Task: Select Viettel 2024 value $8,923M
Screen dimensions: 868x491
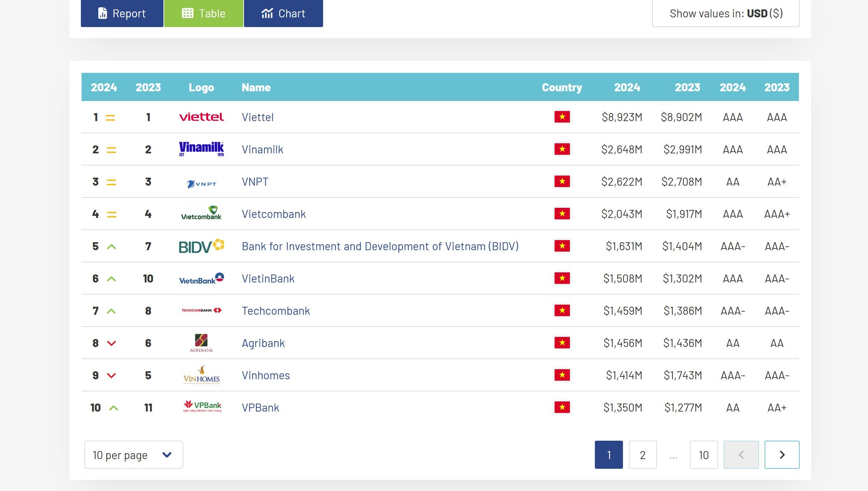Action: coord(622,117)
